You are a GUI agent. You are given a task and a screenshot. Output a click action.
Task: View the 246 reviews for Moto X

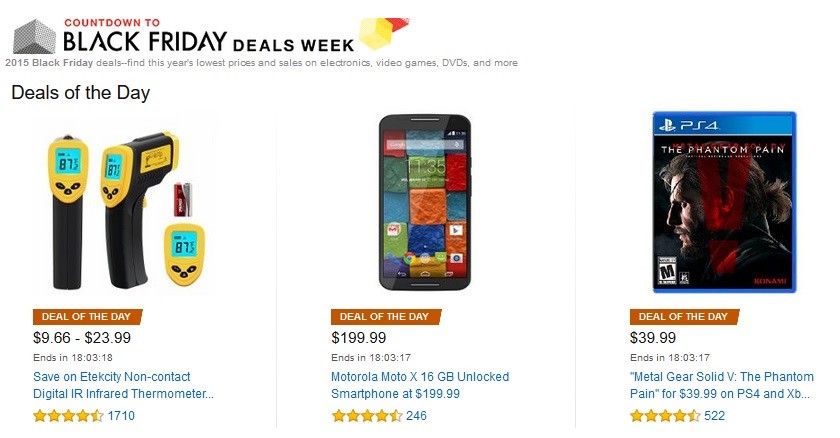[416, 416]
